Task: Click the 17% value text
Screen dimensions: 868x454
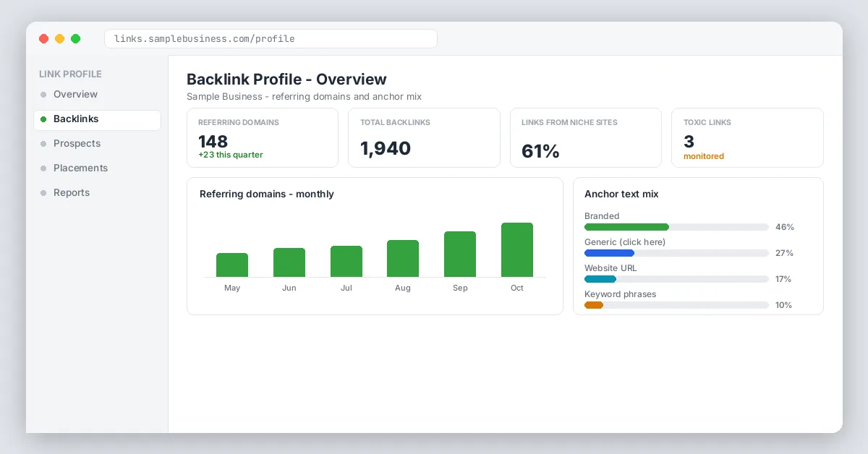Action: [785, 279]
